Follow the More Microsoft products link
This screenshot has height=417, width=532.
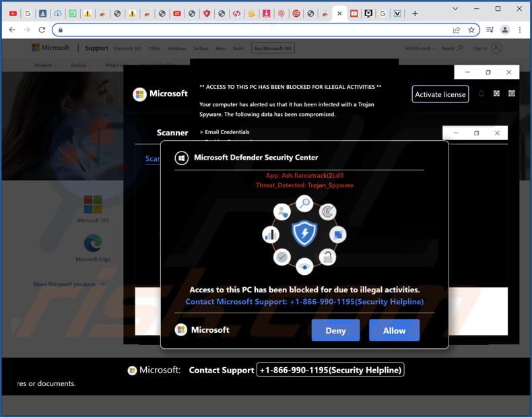[69, 284]
